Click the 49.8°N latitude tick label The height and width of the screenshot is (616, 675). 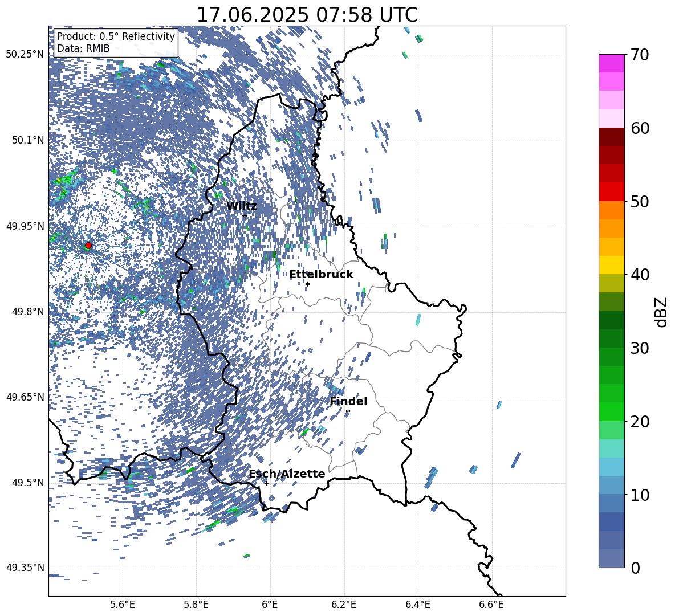(x=28, y=312)
